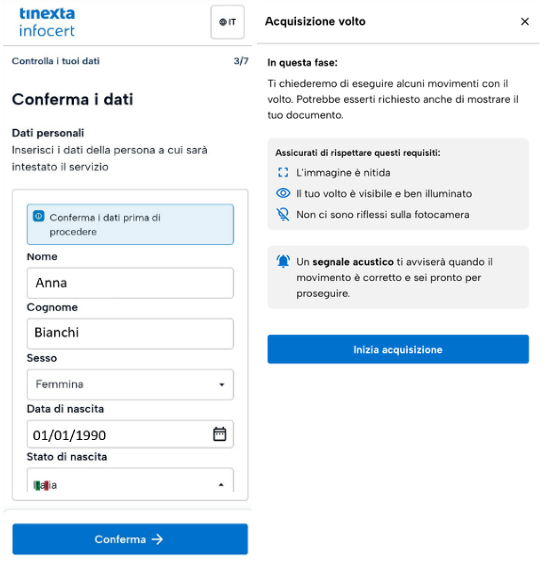Click the Nome field containing Anna
Screen dimensions: 549x562
click(x=130, y=283)
